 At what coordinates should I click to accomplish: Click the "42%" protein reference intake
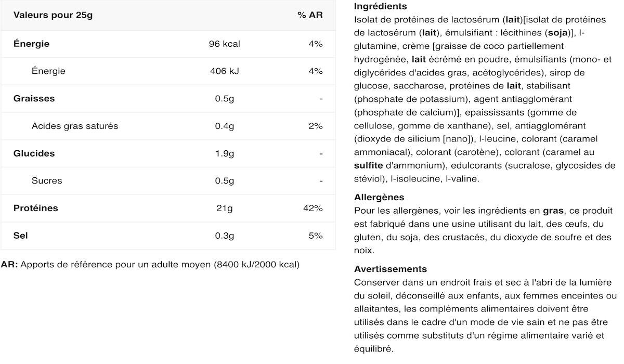pyautogui.click(x=313, y=208)
